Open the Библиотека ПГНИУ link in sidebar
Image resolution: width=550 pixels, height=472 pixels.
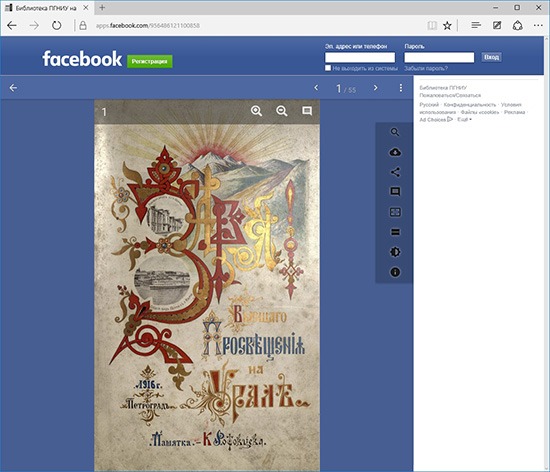pyautogui.click(x=443, y=88)
